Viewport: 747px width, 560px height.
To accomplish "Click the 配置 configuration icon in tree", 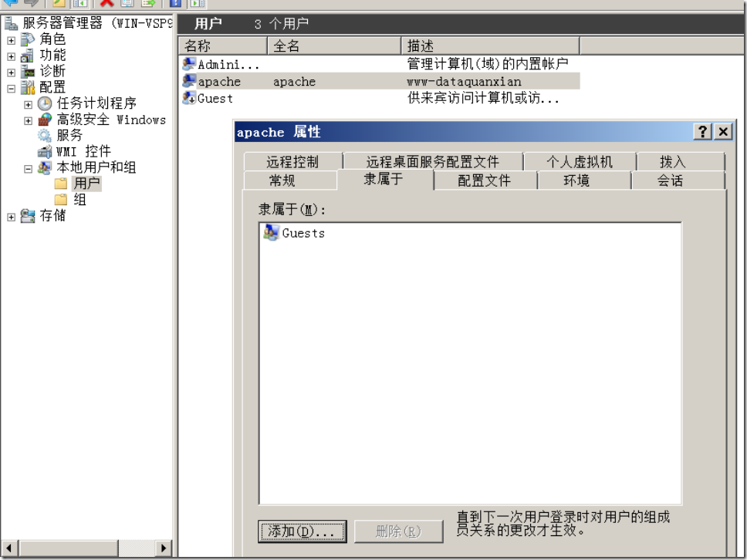I will (28, 88).
